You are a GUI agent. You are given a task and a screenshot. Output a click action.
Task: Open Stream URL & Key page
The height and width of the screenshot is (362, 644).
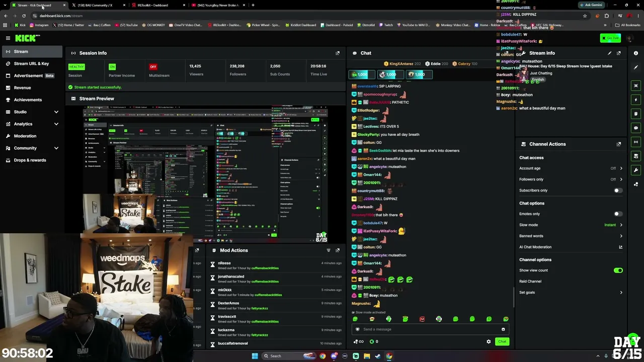click(x=32, y=63)
